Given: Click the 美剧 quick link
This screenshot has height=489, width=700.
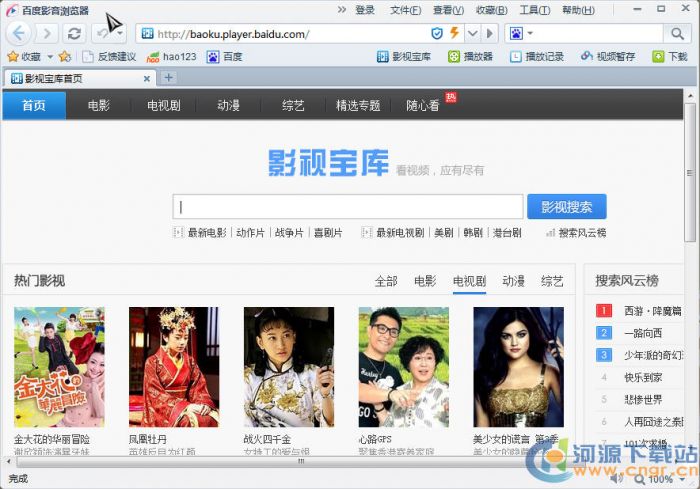Looking at the screenshot, I should tap(444, 233).
